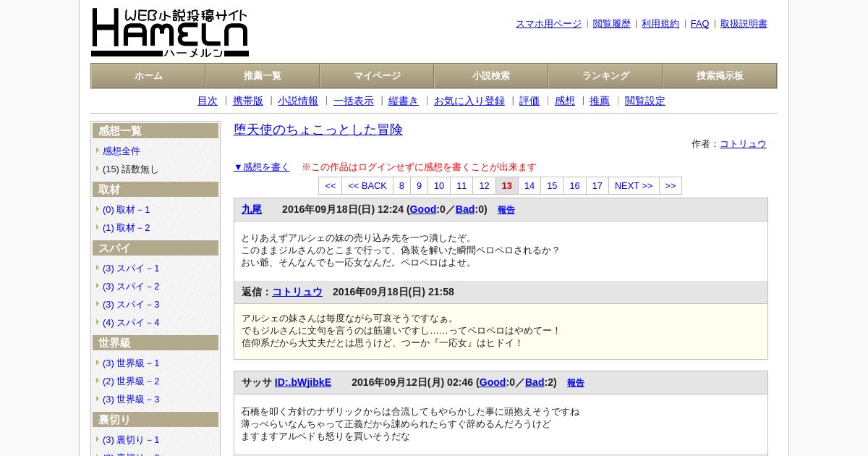Image resolution: width=868 pixels, height=456 pixels.
Task: Report サッサ's comment via 報告
Action: 576,383
